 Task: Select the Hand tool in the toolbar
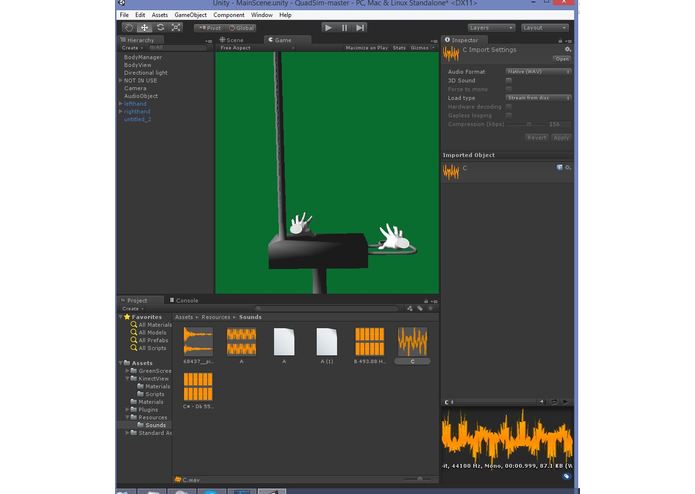[129, 27]
